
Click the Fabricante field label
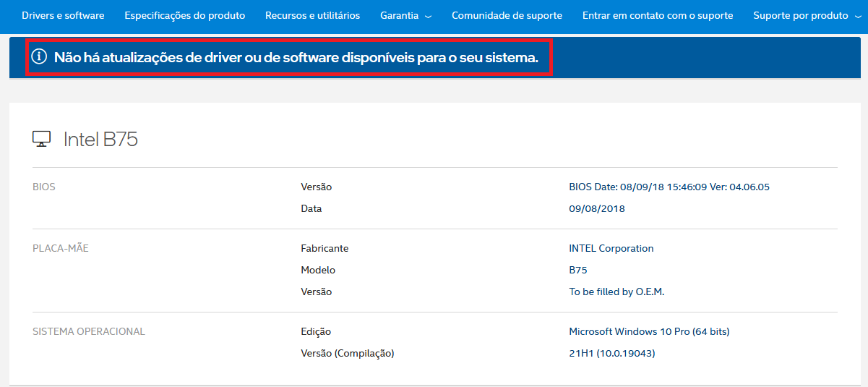pyautogui.click(x=325, y=248)
